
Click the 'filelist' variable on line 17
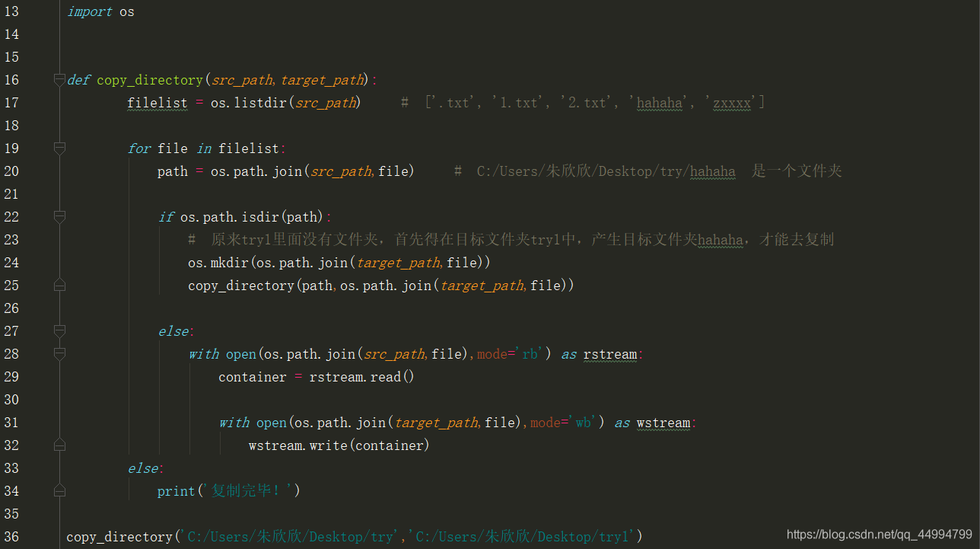[x=157, y=103]
